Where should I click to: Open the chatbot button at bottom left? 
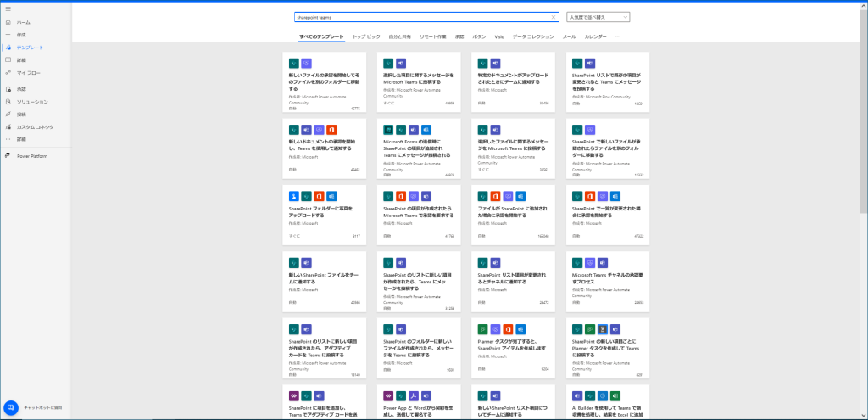(10, 407)
